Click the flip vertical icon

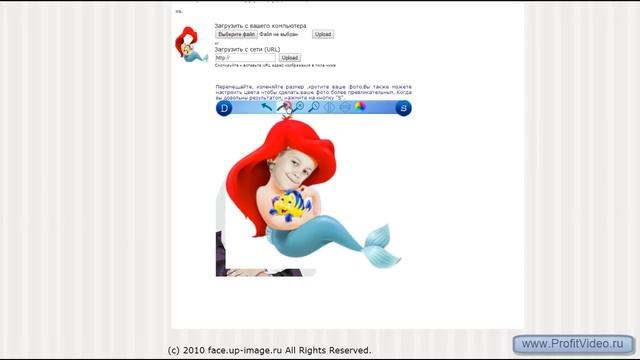[345, 107]
